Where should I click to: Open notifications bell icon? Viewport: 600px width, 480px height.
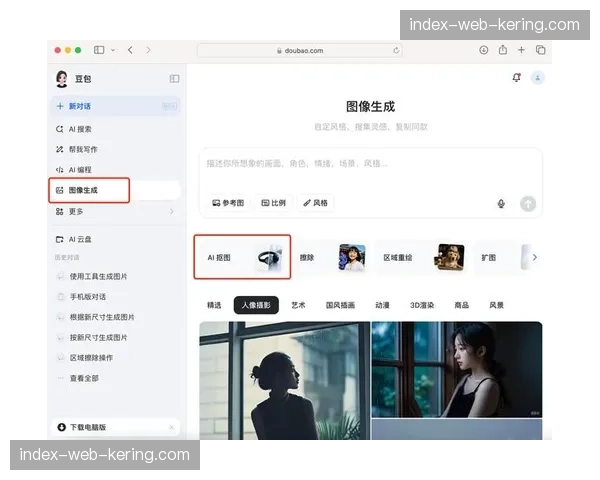click(517, 78)
